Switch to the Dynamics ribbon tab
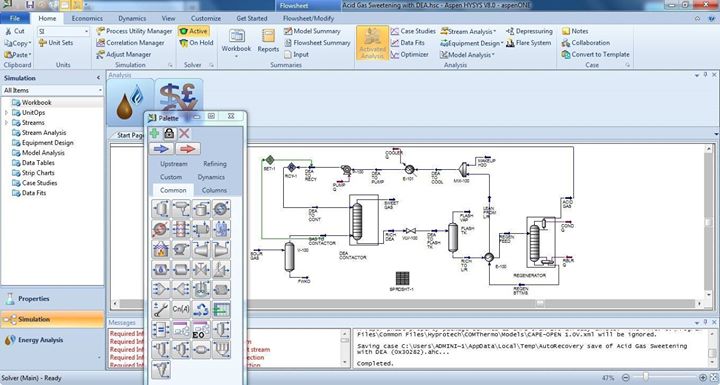720x385 pixels. coord(132,18)
